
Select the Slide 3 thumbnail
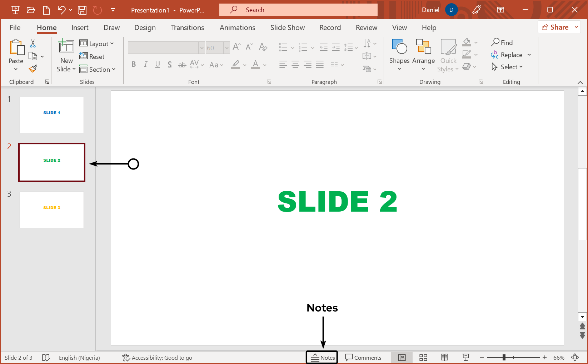51,210
